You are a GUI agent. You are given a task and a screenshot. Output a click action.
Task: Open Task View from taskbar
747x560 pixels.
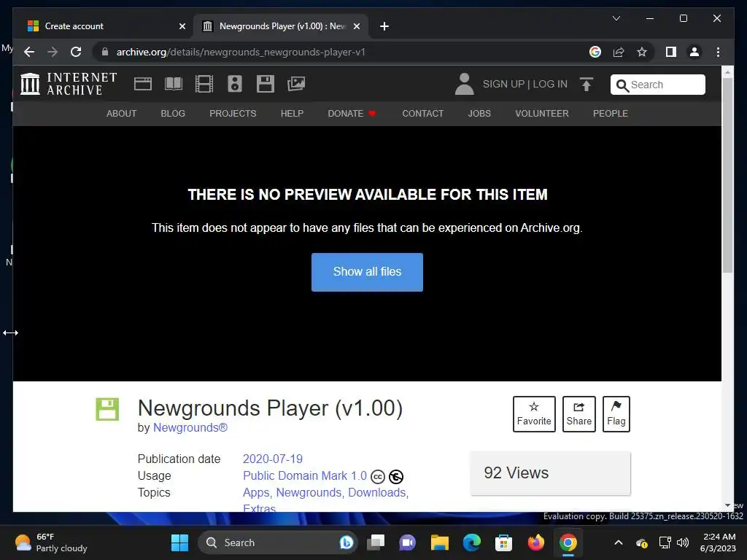pos(376,542)
